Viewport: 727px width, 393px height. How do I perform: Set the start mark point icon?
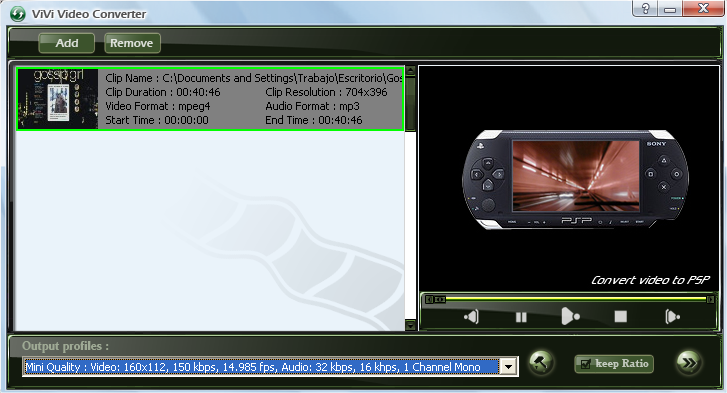471,317
